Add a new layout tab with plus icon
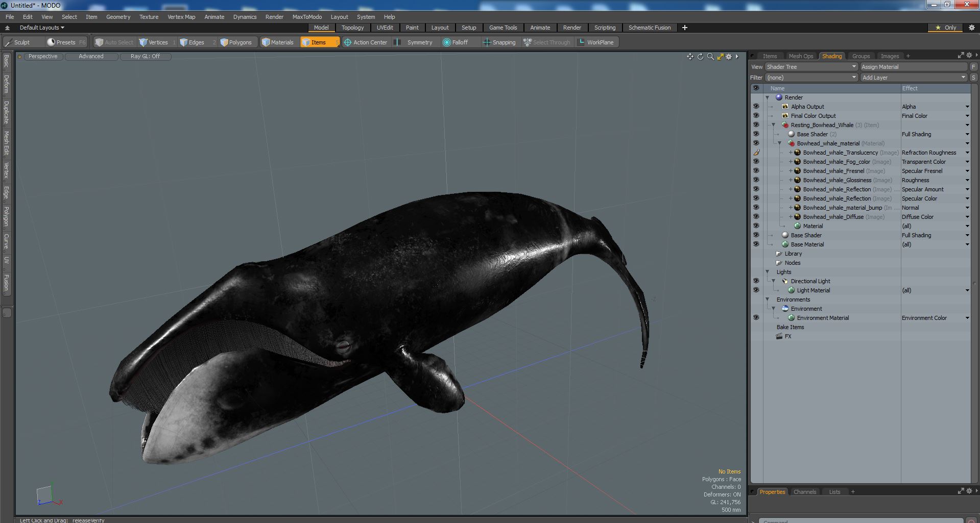This screenshot has height=523, width=980. (x=684, y=28)
